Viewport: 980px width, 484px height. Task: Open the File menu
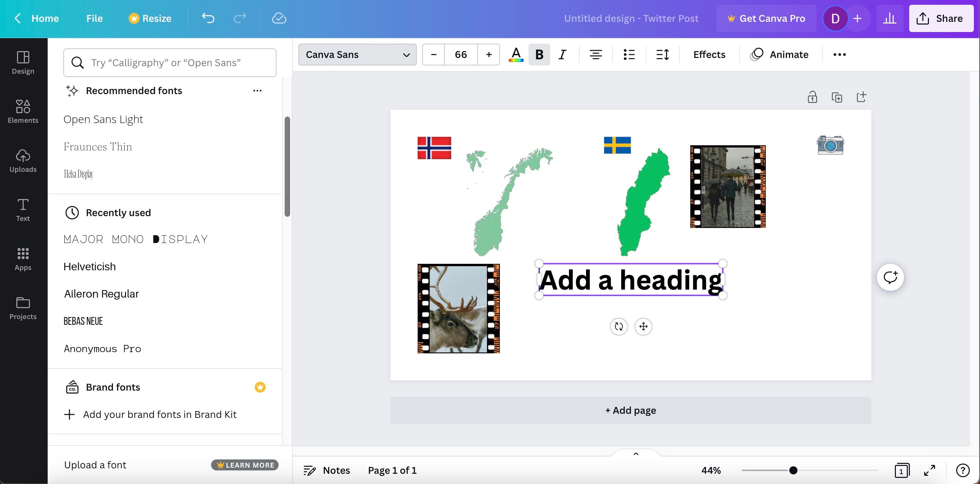pos(94,18)
